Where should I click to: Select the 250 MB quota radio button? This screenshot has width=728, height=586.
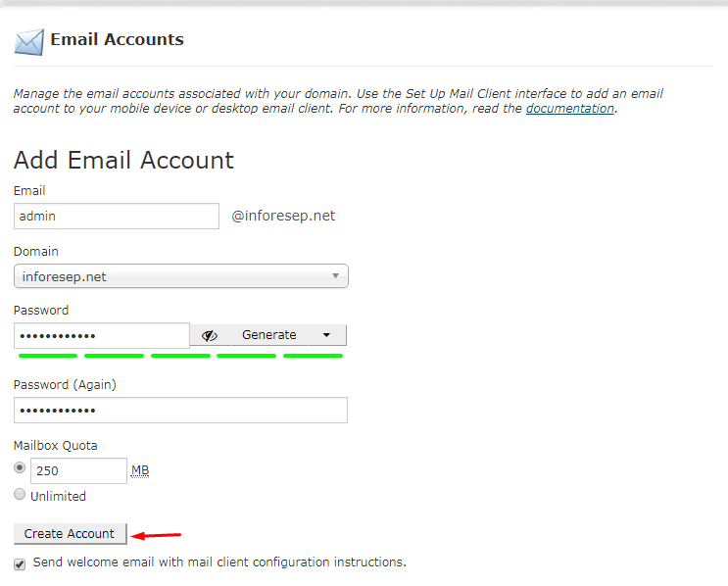pyautogui.click(x=20, y=468)
